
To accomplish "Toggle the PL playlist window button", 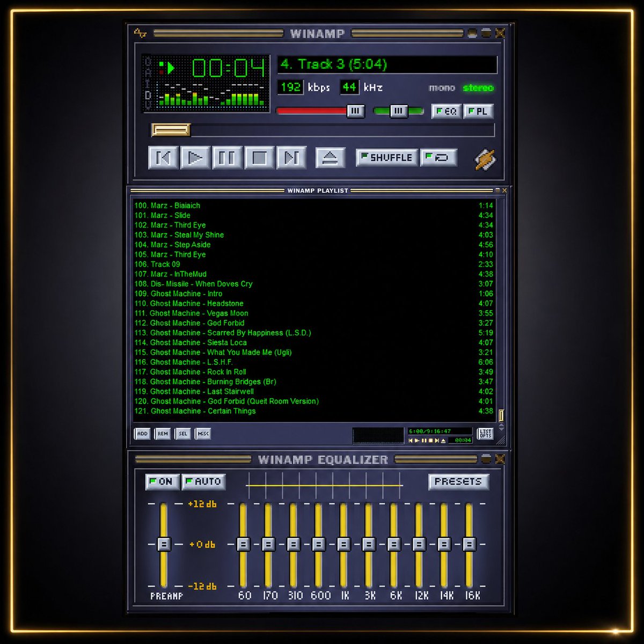I will pos(478,112).
